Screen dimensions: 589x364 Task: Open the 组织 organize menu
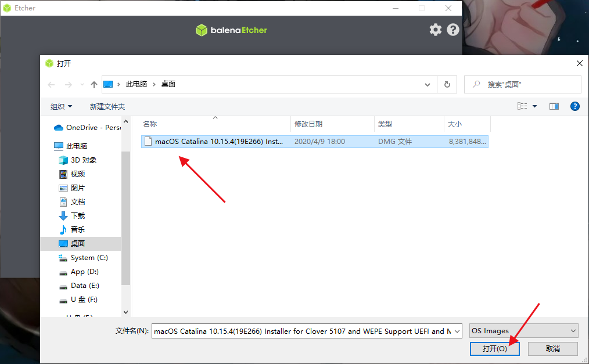click(61, 106)
